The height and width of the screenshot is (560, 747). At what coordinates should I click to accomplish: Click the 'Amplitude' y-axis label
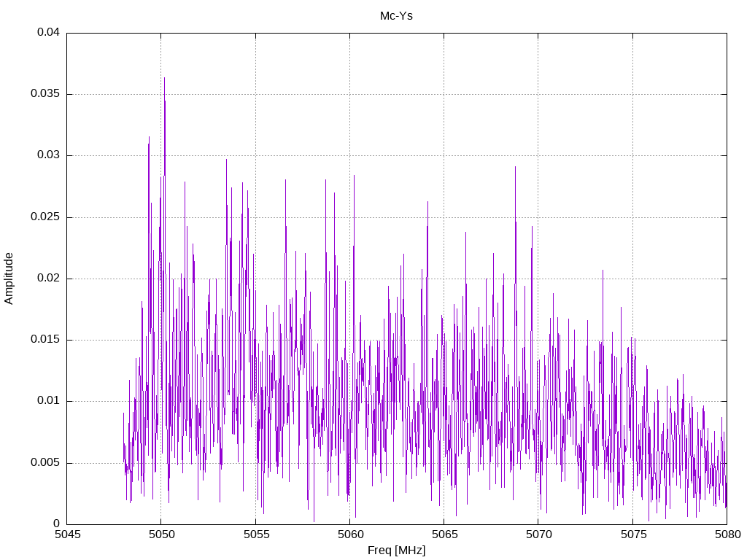[x=9, y=279]
